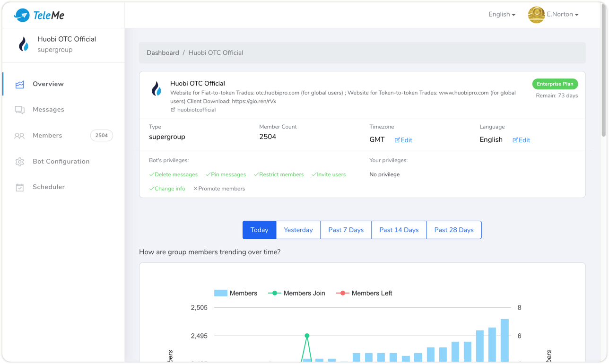Edit the GMT timezone setting
Viewport: 609px width, 364px height.
pyautogui.click(x=403, y=140)
